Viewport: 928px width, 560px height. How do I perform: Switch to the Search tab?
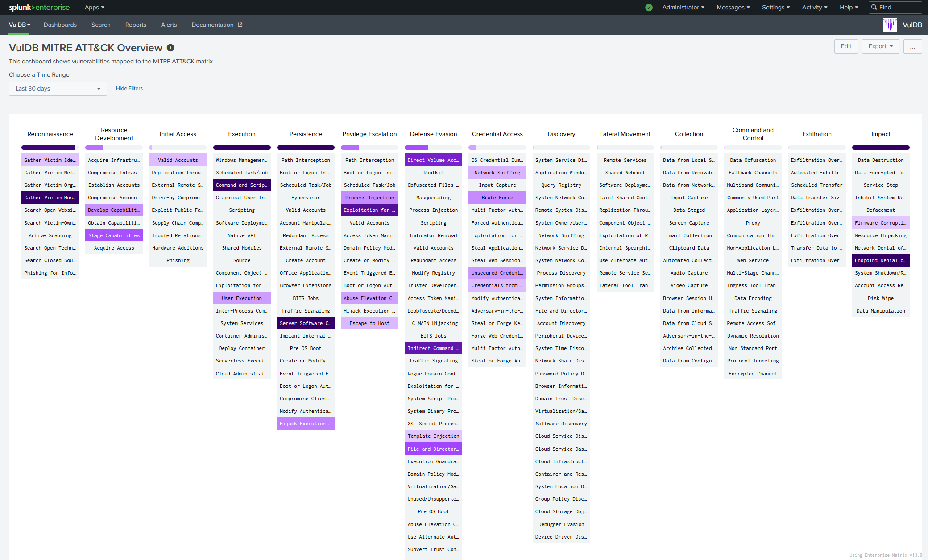[x=101, y=25]
